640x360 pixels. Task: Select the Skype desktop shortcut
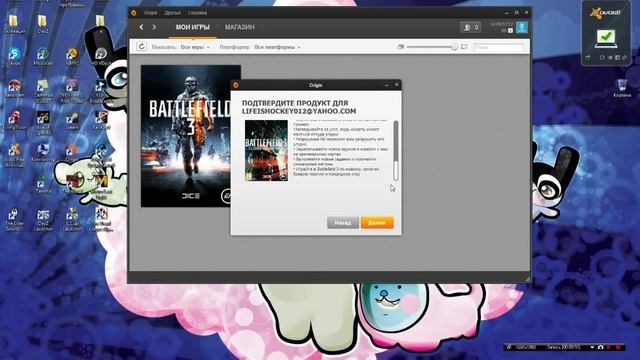click(14, 57)
